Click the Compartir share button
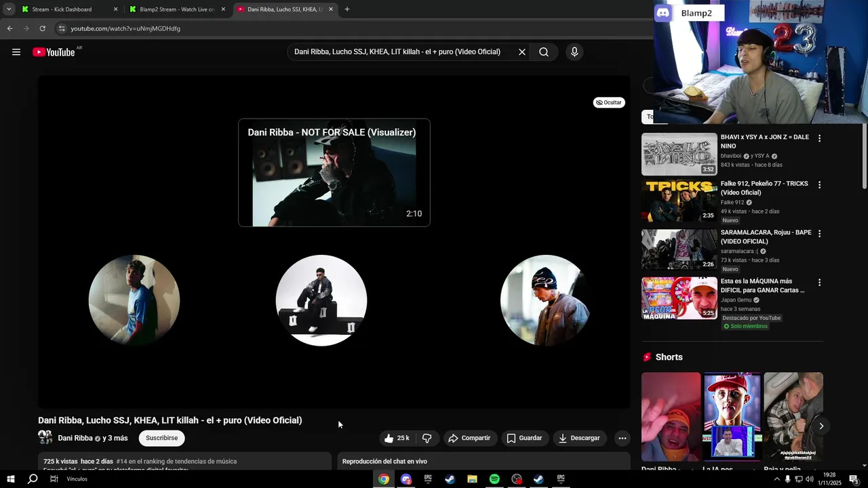Image resolution: width=868 pixels, height=488 pixels. [x=469, y=439]
